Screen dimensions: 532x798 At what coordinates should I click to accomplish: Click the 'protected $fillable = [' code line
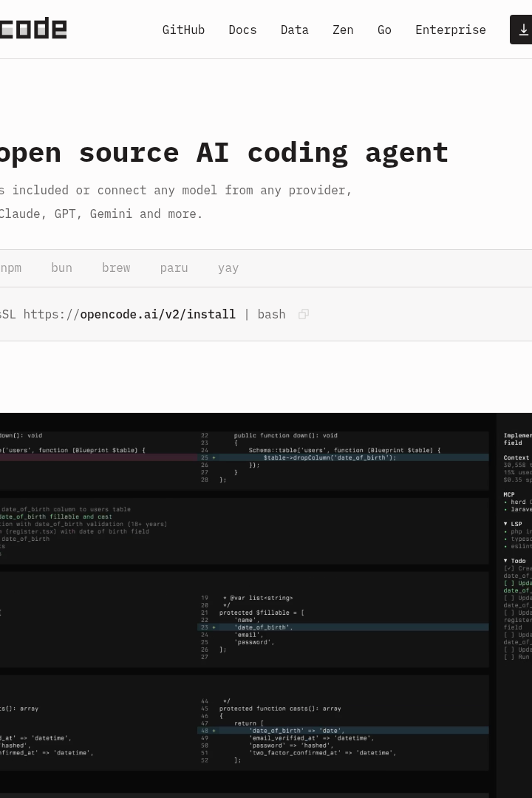[x=262, y=613]
